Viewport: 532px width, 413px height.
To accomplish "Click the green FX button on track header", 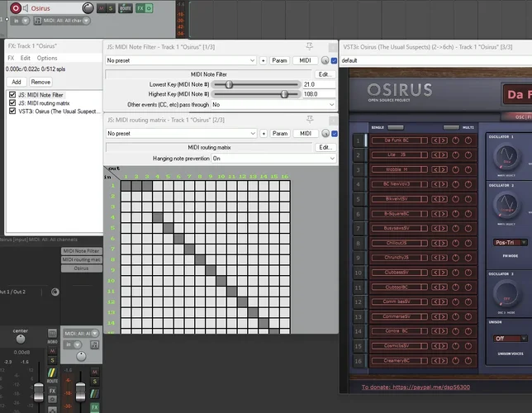I will click(140, 8).
